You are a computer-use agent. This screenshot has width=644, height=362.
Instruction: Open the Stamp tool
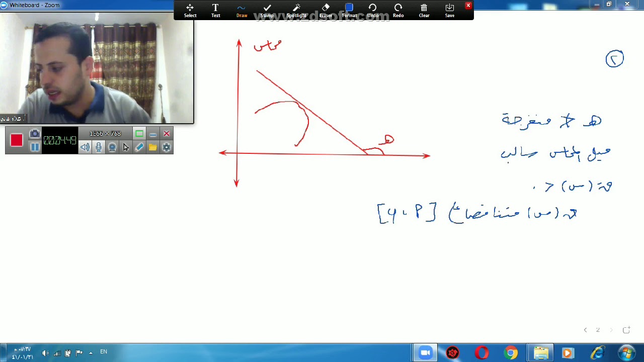click(267, 10)
